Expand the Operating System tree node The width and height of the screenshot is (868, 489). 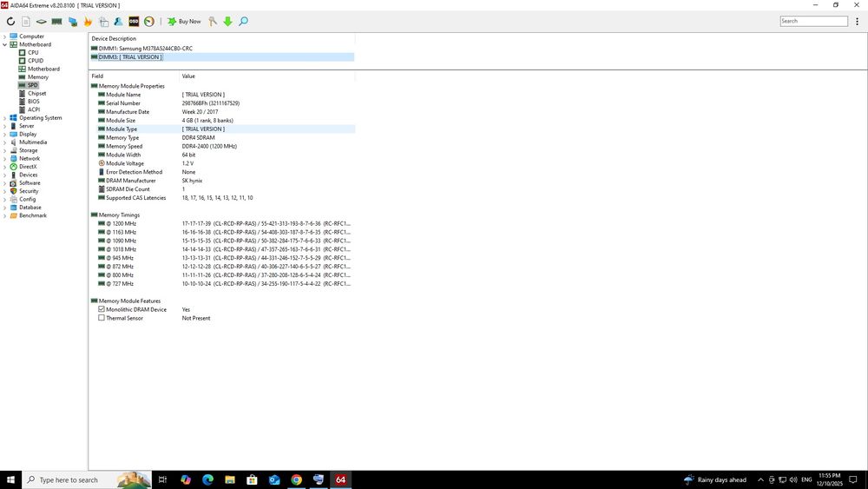(4, 118)
